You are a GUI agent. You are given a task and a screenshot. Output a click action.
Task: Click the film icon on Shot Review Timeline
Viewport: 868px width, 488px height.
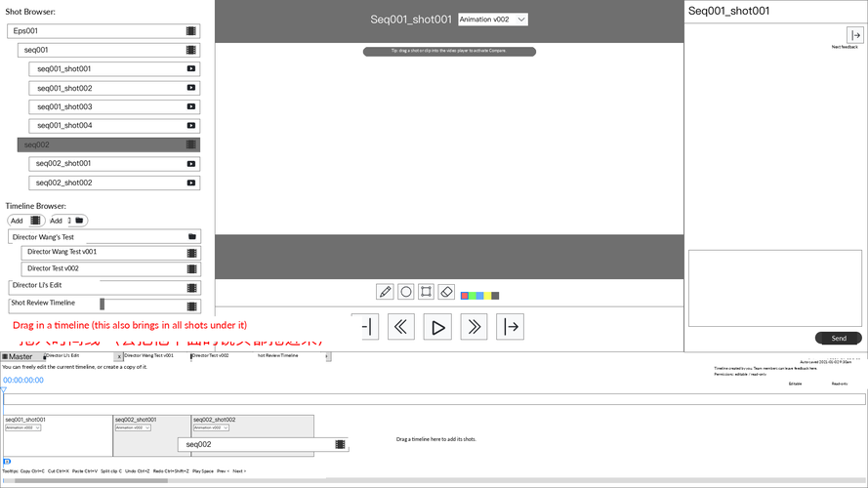191,305
